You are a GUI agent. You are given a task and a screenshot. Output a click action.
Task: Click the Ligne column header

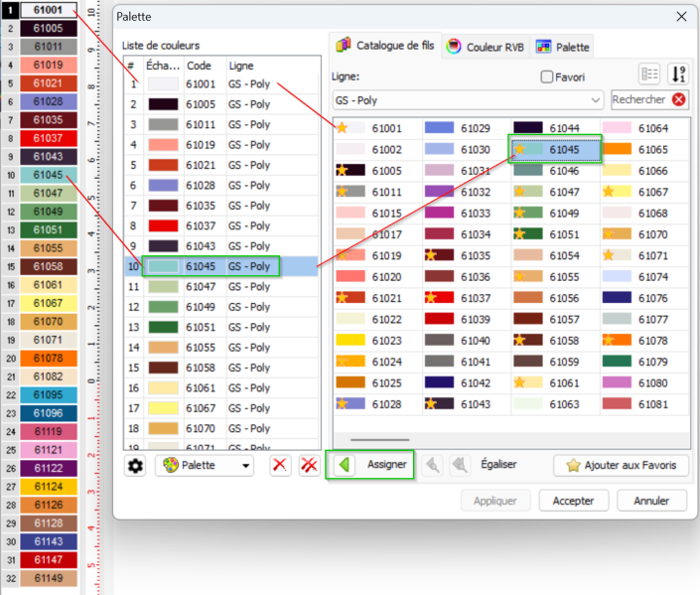click(273, 66)
